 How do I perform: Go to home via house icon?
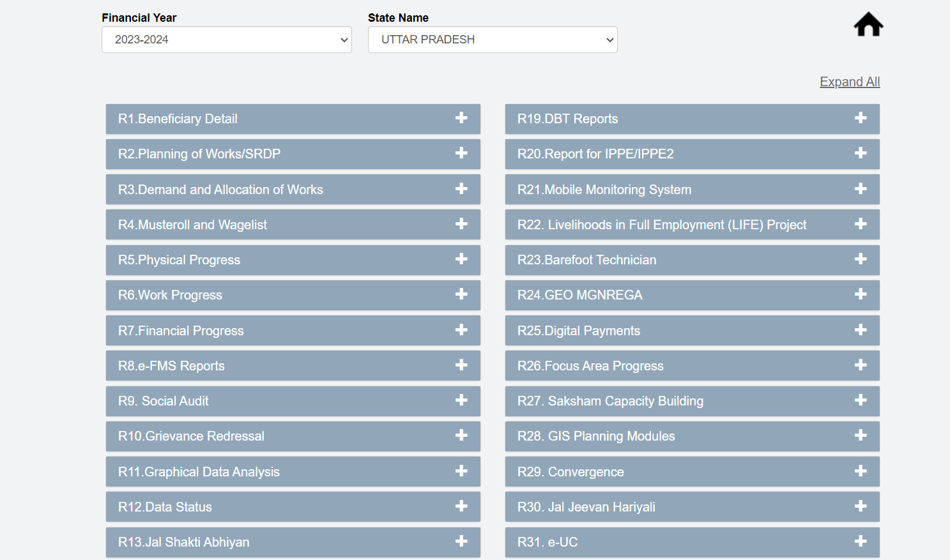868,25
